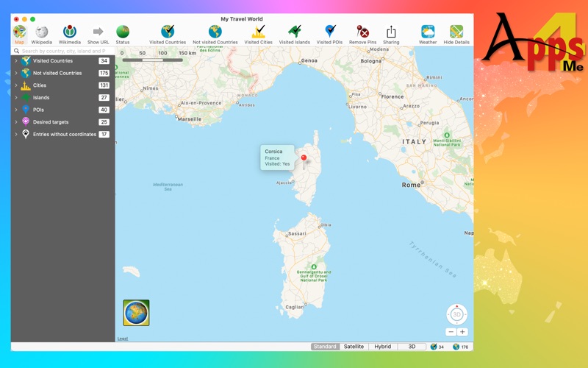This screenshot has width=588, height=368.
Task: Click the red Corsica map pin
Action: pyautogui.click(x=304, y=158)
